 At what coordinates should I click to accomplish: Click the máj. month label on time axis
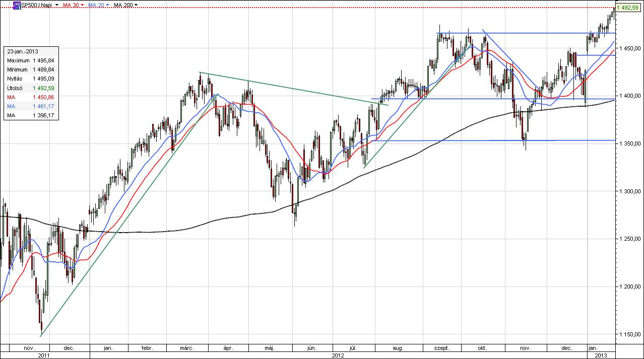[x=270, y=348]
